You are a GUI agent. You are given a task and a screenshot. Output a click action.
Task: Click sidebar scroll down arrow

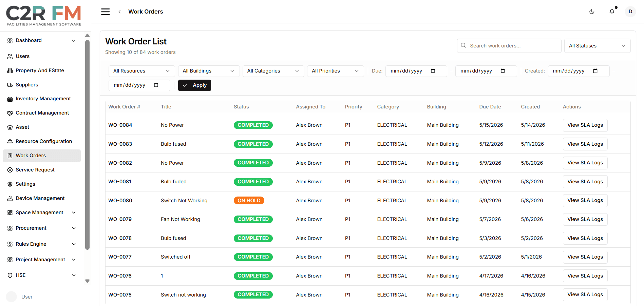pyautogui.click(x=87, y=281)
